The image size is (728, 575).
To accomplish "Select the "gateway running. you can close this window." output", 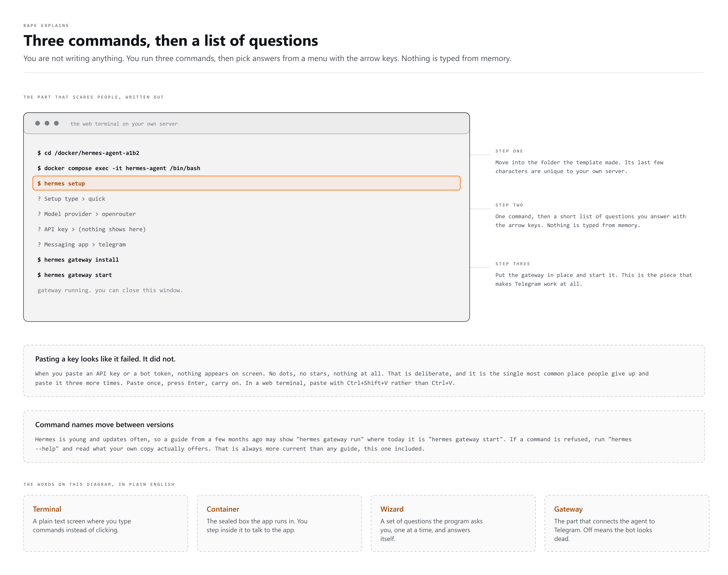I will [110, 290].
